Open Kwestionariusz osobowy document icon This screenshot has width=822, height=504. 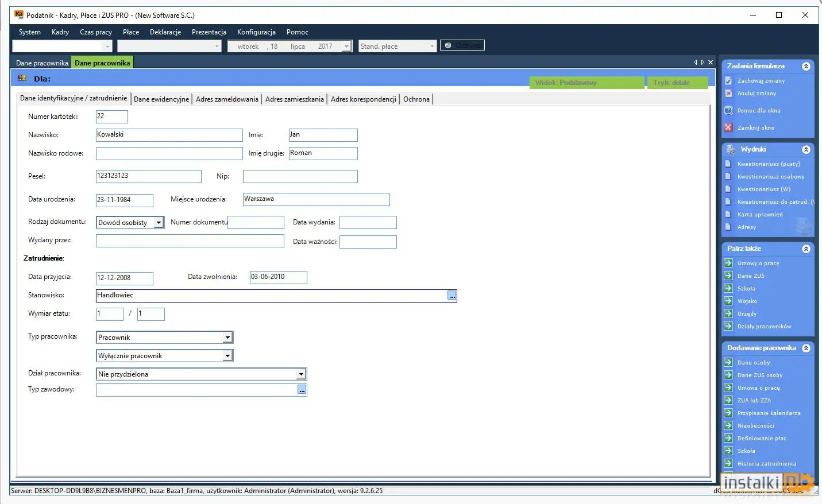[x=728, y=176]
